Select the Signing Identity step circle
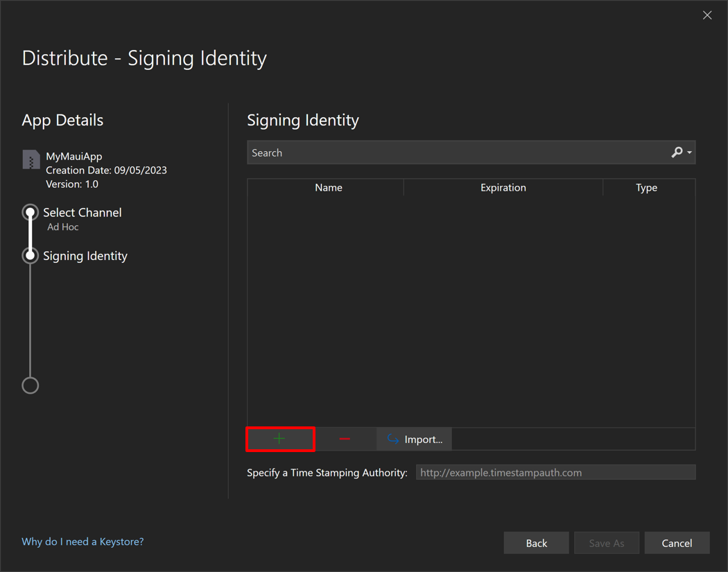This screenshot has height=572, width=728. point(31,256)
